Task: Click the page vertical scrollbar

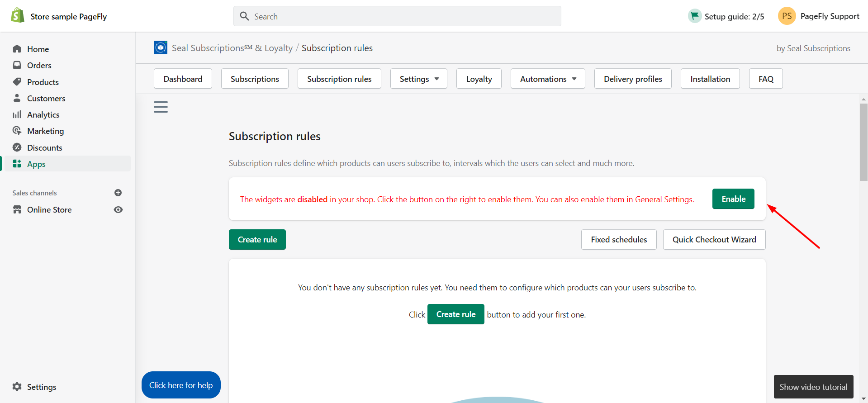Action: tap(863, 142)
